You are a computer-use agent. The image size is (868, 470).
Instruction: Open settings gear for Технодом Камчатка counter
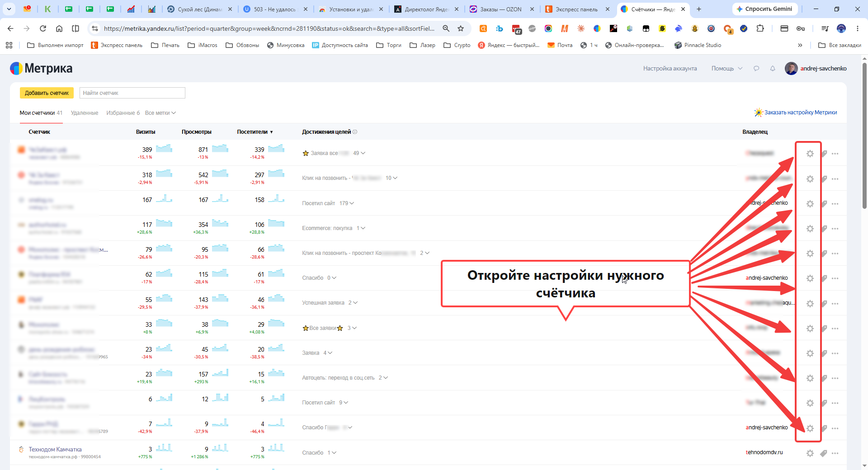coord(810,453)
